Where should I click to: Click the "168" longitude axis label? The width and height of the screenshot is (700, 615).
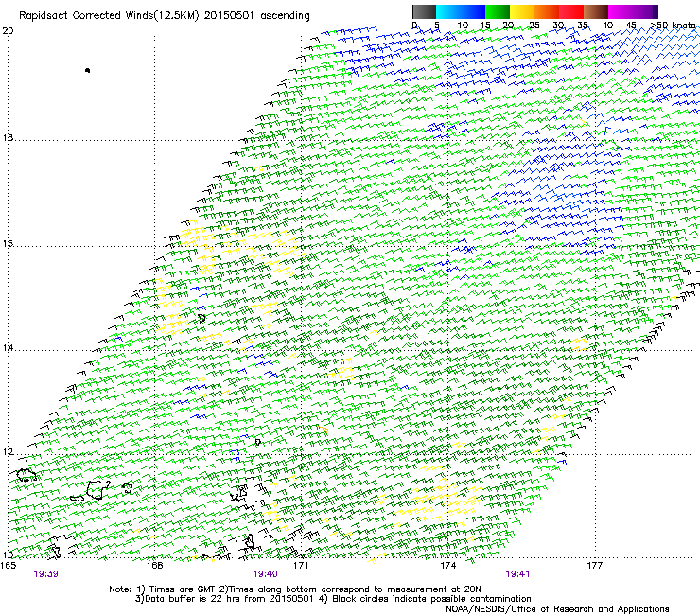(154, 565)
